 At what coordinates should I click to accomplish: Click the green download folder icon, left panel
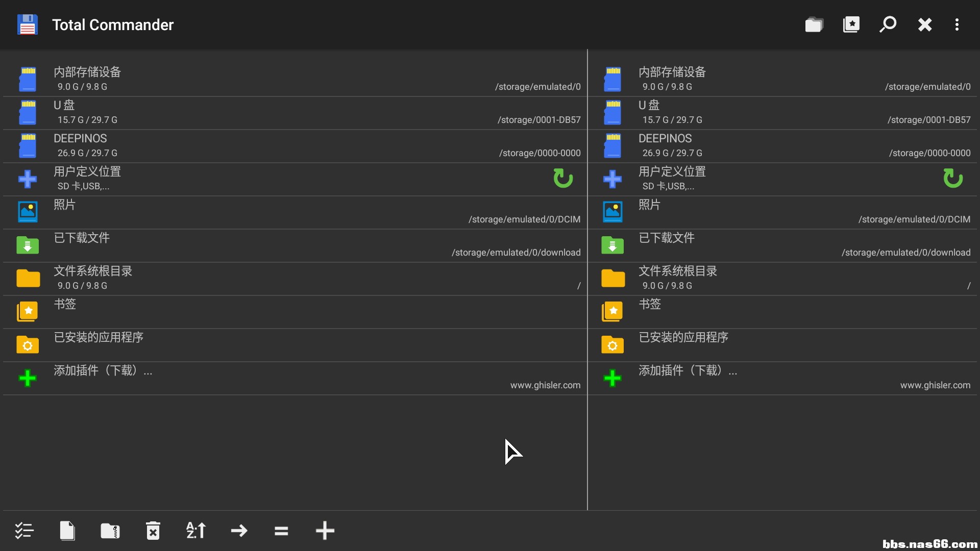click(28, 245)
